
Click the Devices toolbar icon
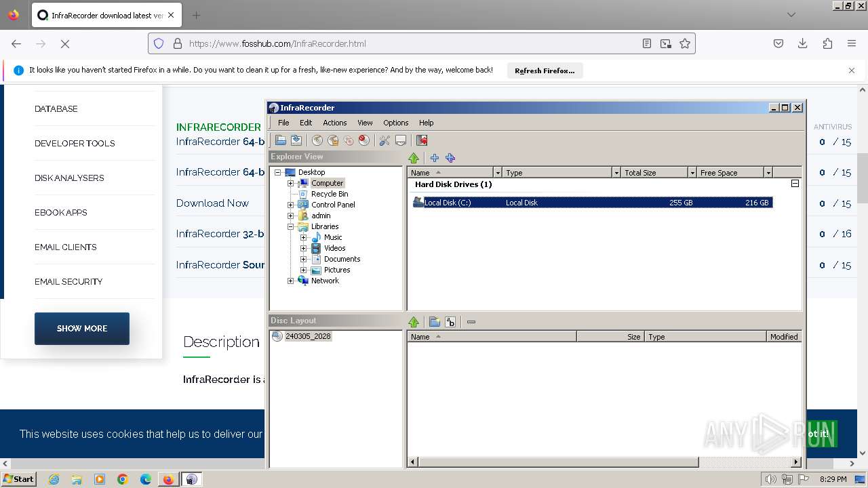401,140
